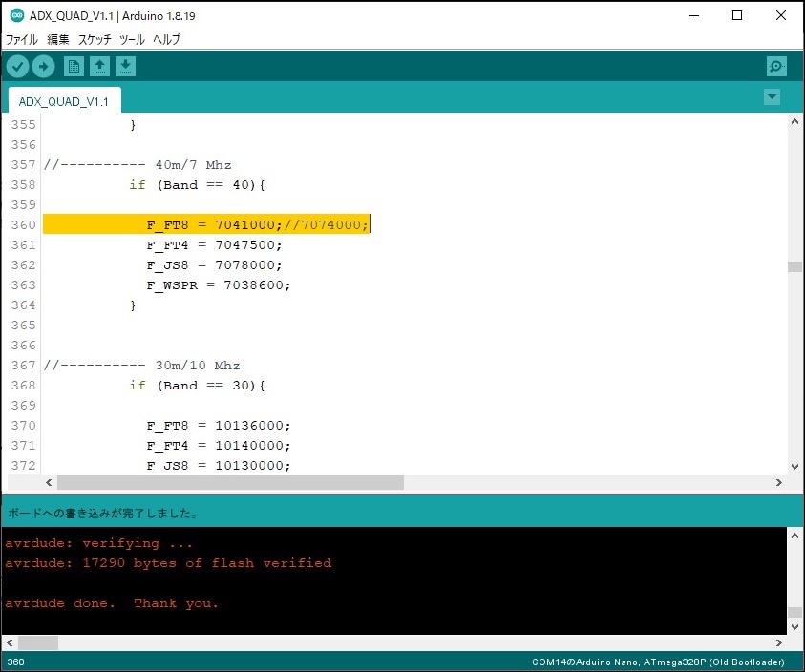Image resolution: width=805 pixels, height=672 pixels.
Task: Click the closing brace on line 364
Action: [133, 305]
